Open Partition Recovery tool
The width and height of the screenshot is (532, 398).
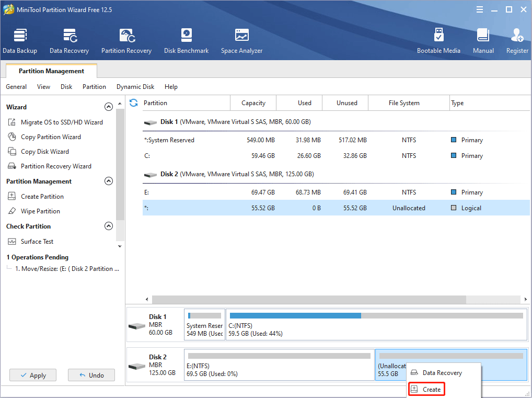[x=126, y=41]
